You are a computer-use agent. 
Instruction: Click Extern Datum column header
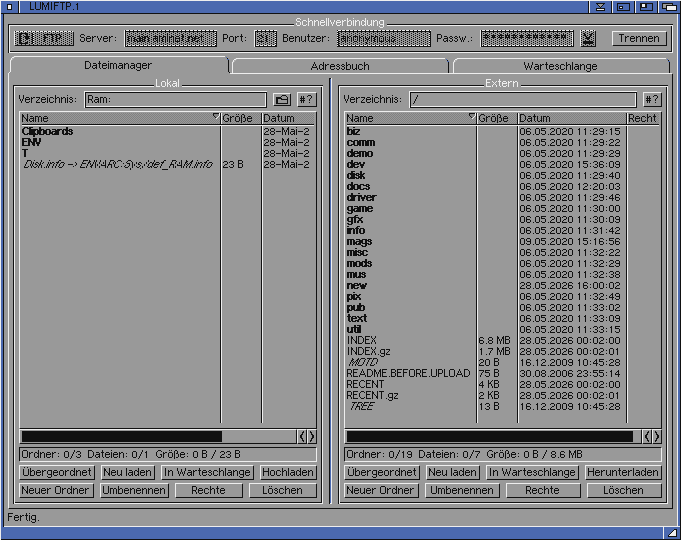pyautogui.click(x=572, y=118)
